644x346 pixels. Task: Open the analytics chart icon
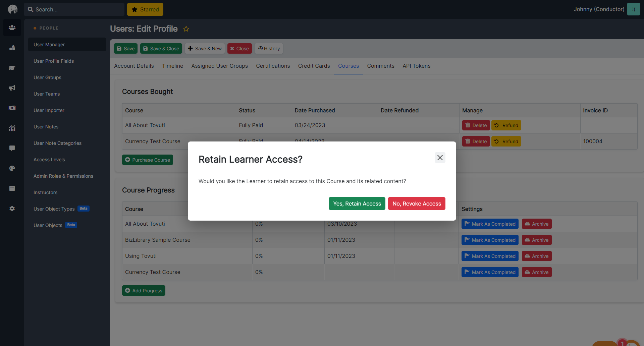[x=12, y=128]
